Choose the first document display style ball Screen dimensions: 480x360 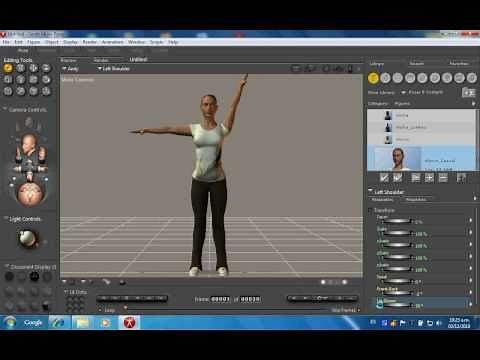tap(9, 276)
